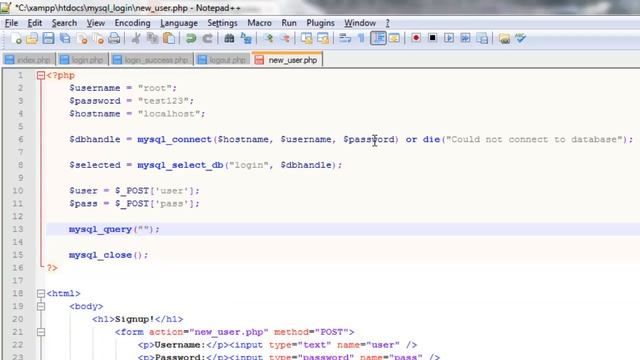Switch to the index.php tab
This screenshot has width=640, height=360.
pyautogui.click(x=29, y=60)
